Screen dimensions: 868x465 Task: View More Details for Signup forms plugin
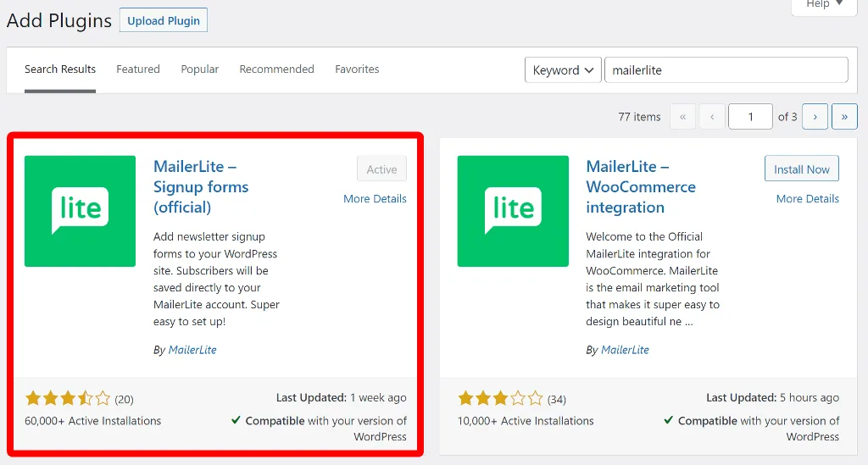(375, 198)
